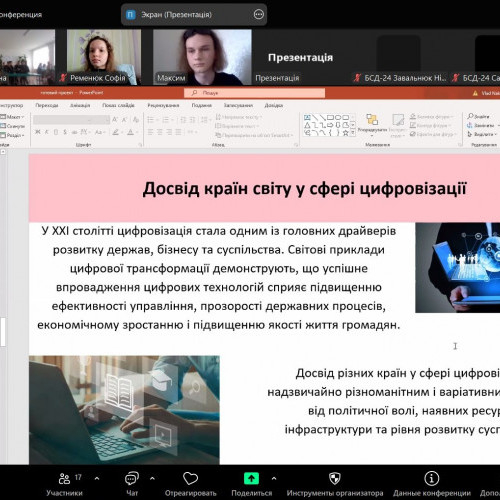Click the decrease font size icon
The image size is (500, 500).
click(124, 120)
